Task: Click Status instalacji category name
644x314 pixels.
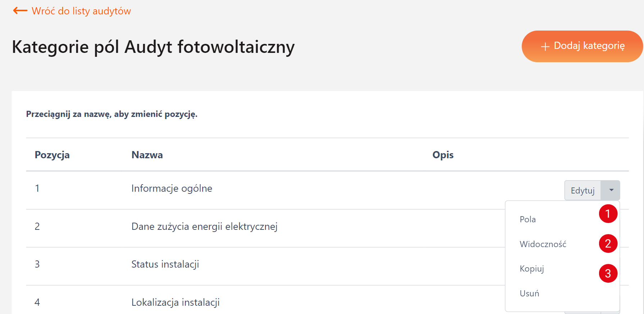Action: (165, 264)
